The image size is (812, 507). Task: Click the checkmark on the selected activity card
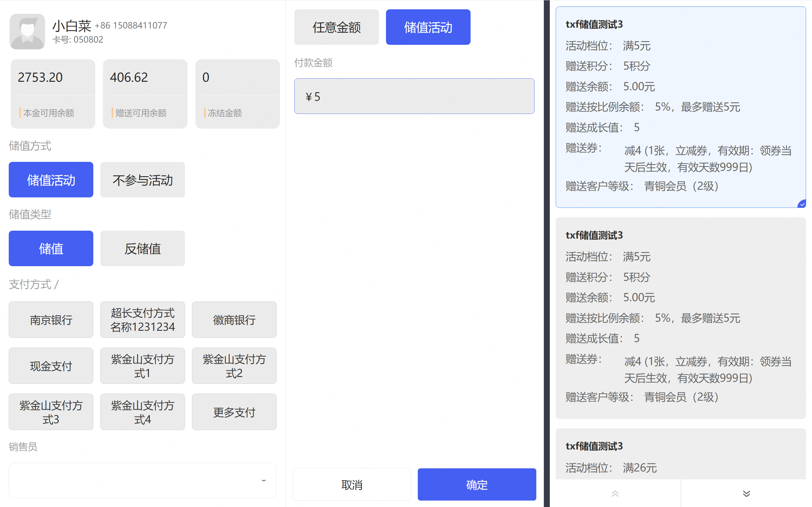click(x=802, y=204)
